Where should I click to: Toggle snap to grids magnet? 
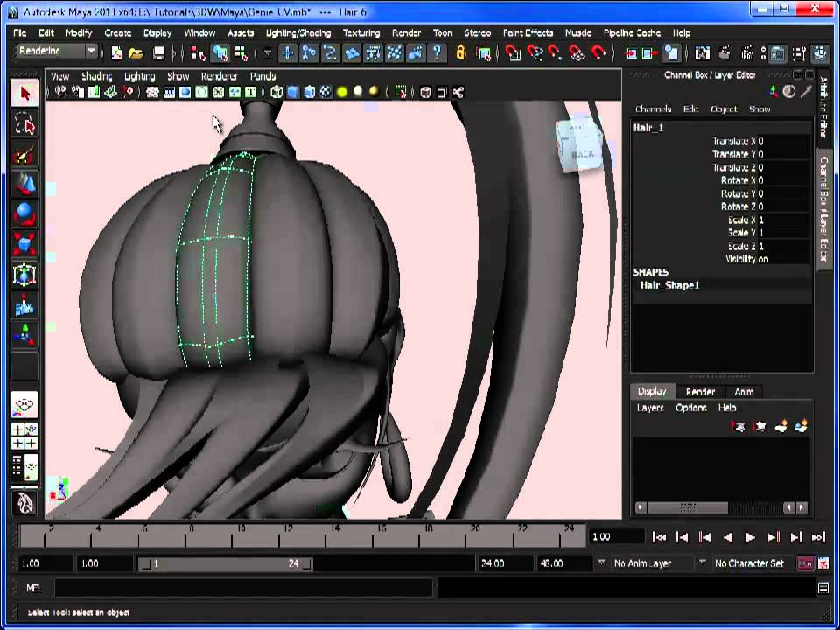pyautogui.click(x=513, y=53)
